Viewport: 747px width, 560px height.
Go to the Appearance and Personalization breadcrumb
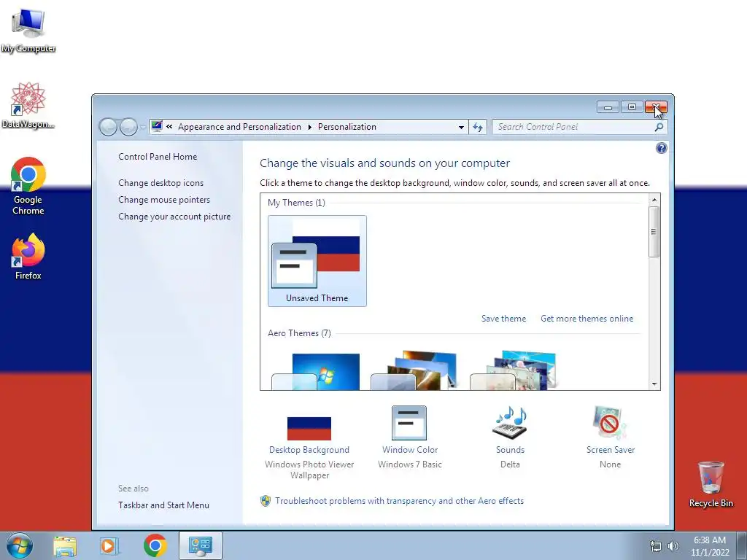(x=239, y=127)
